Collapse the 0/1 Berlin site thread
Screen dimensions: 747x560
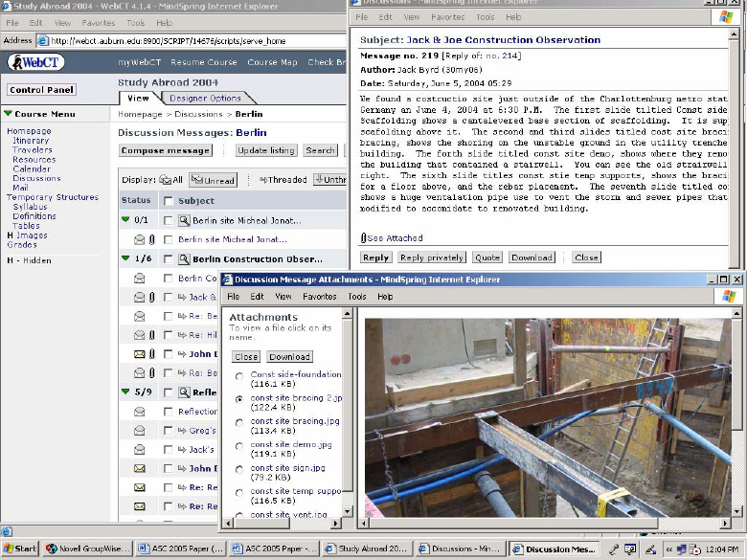click(125, 219)
